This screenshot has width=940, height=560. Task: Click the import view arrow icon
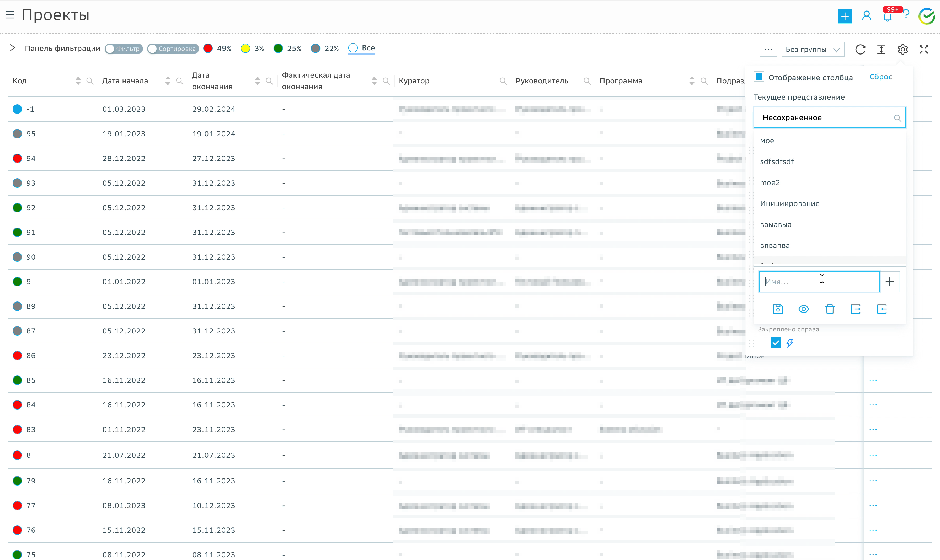[882, 309]
